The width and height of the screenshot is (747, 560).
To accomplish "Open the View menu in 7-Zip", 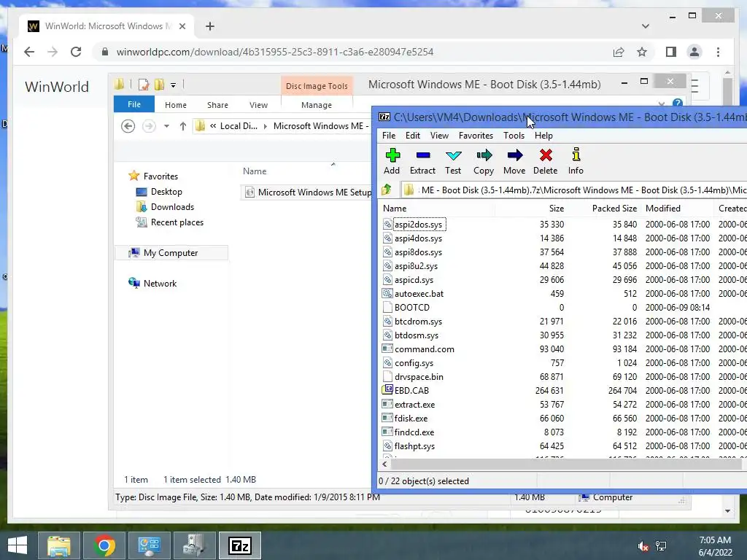I will 439,136.
